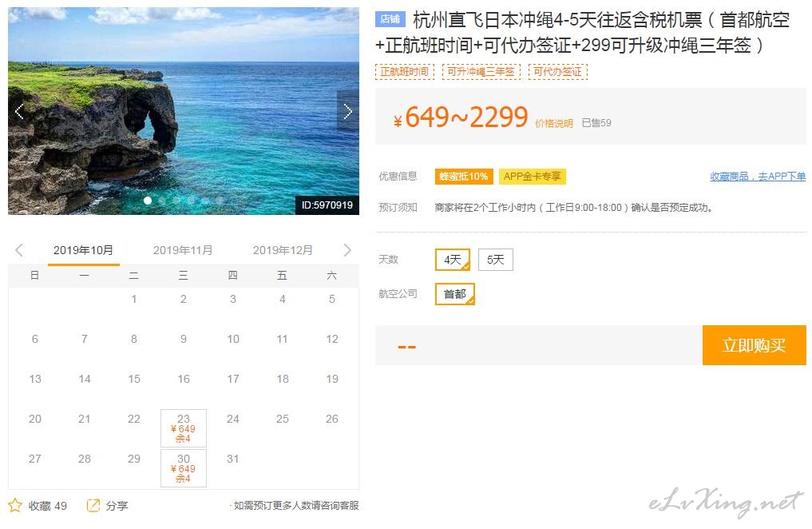Go to previous months with calendar left chevron
Image resolution: width=812 pixels, height=529 pixels.
(x=19, y=250)
